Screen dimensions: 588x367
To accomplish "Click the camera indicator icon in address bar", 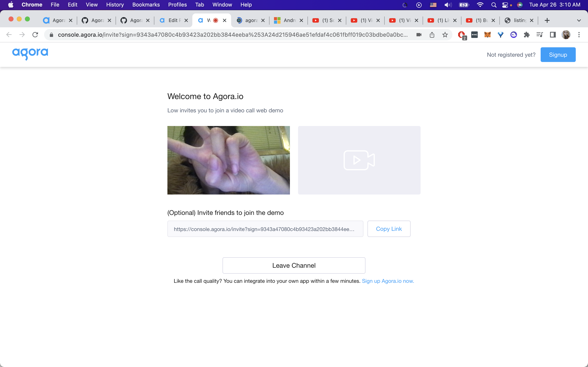I will (x=419, y=35).
